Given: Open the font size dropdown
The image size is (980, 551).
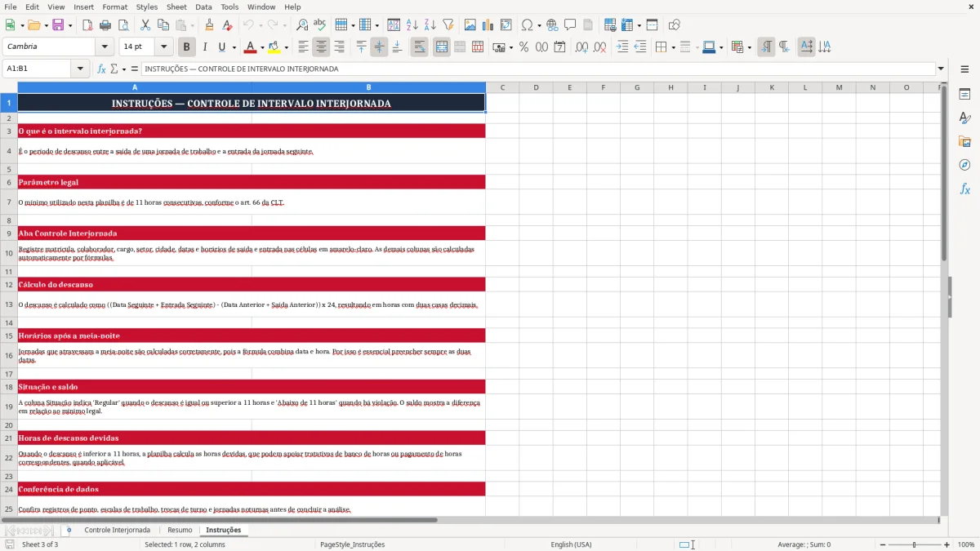Looking at the screenshot, I should coord(163,47).
